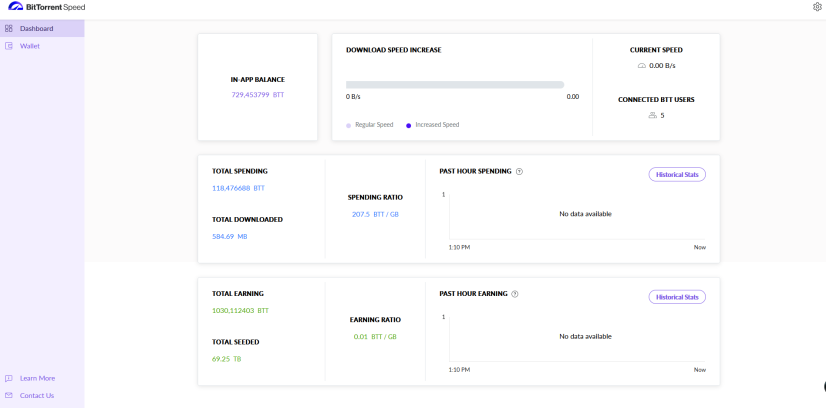Screen dimensions: 826x408
Task: Click total spending value 118,476688 BTT
Action: tap(238, 188)
